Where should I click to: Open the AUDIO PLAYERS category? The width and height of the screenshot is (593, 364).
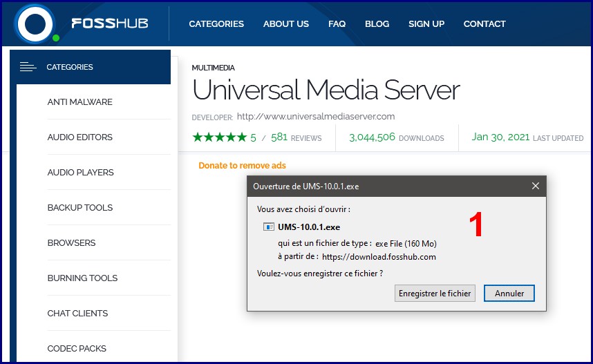[81, 173]
